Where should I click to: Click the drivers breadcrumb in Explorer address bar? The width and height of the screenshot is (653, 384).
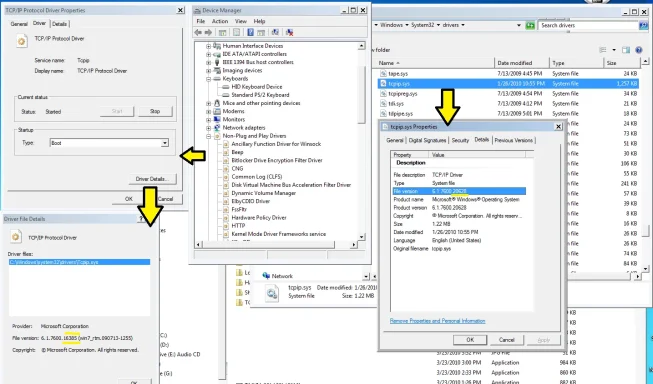coord(450,25)
